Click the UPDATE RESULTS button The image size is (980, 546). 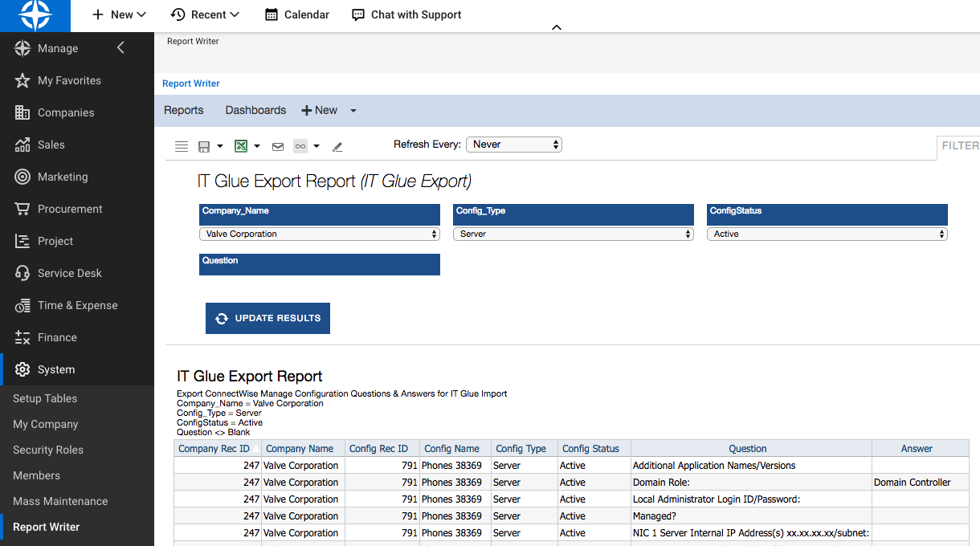(x=267, y=318)
